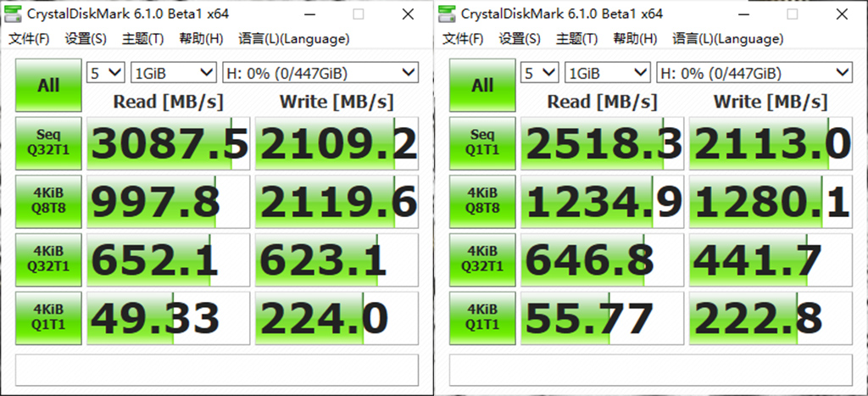Open H: drive selector in right window
This screenshot has height=396, width=868.
pos(754,73)
